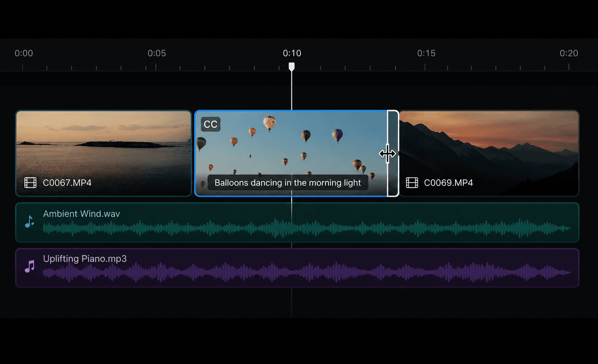
Task: Select the purple Uplifting Piano waveform
Action: coord(306,273)
